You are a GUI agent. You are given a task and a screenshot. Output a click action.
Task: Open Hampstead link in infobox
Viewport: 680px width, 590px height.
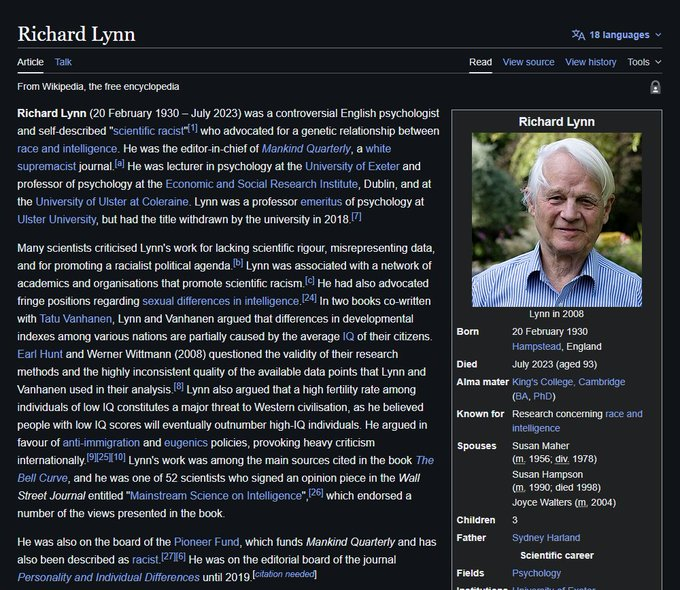click(x=536, y=347)
